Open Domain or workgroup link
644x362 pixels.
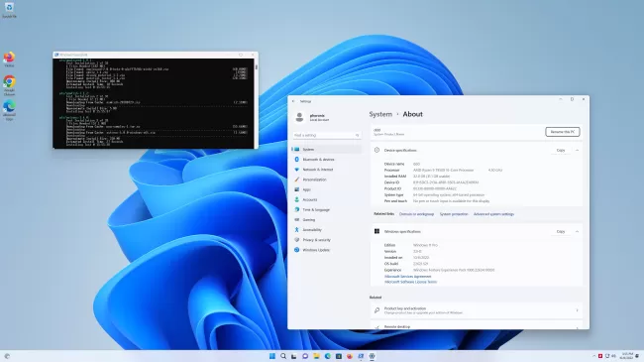coord(416,214)
